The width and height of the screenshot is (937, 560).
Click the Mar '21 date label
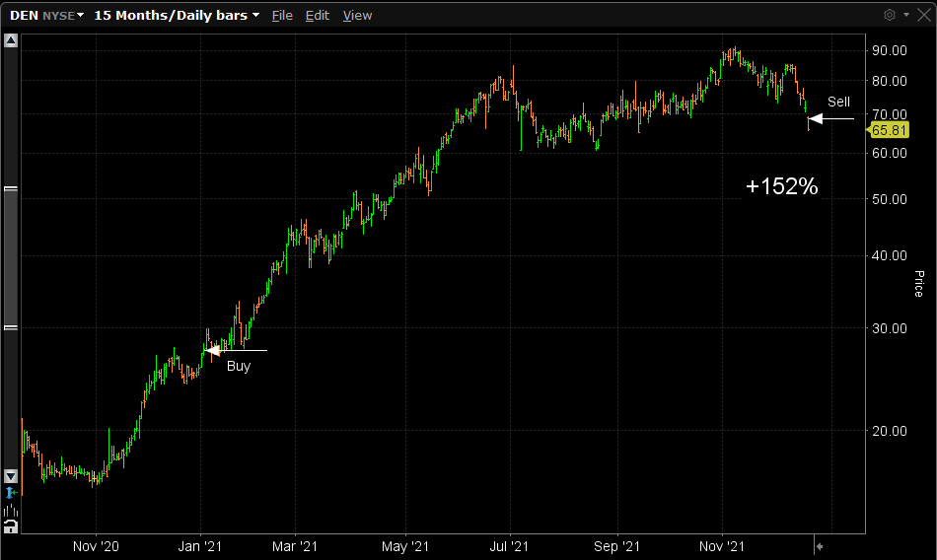295,546
